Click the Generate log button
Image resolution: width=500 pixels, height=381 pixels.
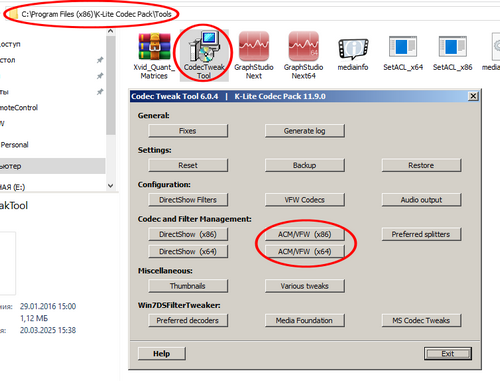[305, 131]
